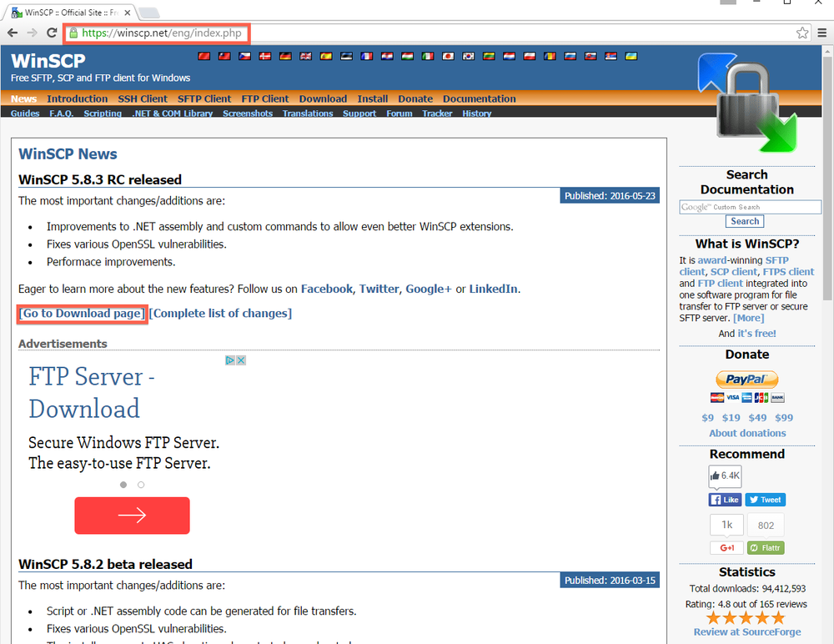Click Go to Download page link
This screenshot has height=644, width=834.
[x=82, y=314]
